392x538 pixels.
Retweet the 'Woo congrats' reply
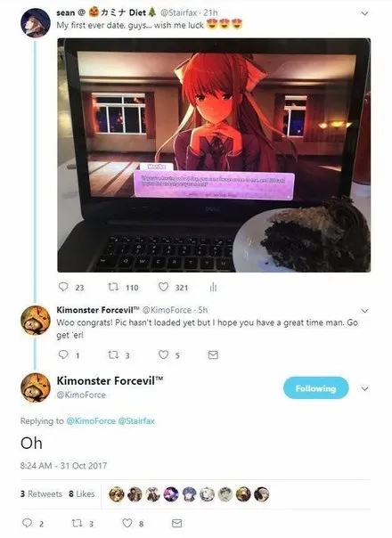pos(113,355)
